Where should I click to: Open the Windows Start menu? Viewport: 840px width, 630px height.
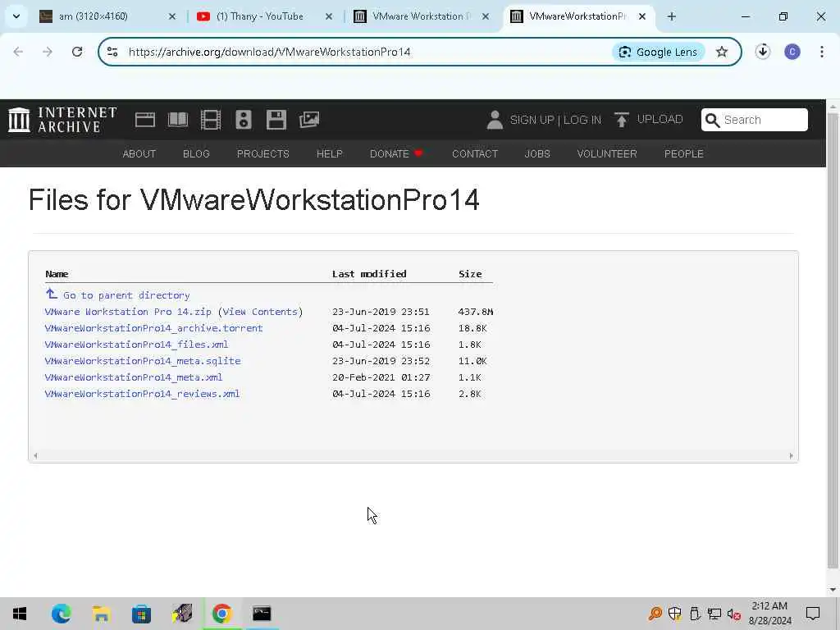click(x=20, y=614)
